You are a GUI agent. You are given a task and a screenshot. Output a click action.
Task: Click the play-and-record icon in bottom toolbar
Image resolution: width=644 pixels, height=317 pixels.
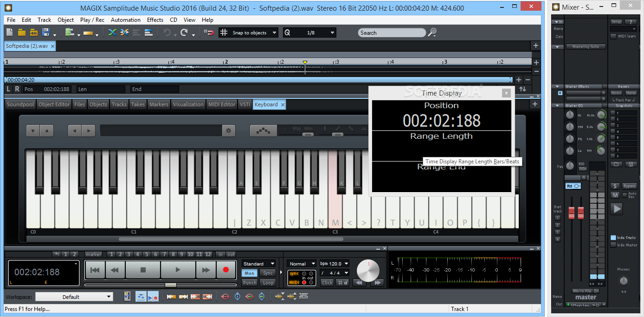click(153, 297)
